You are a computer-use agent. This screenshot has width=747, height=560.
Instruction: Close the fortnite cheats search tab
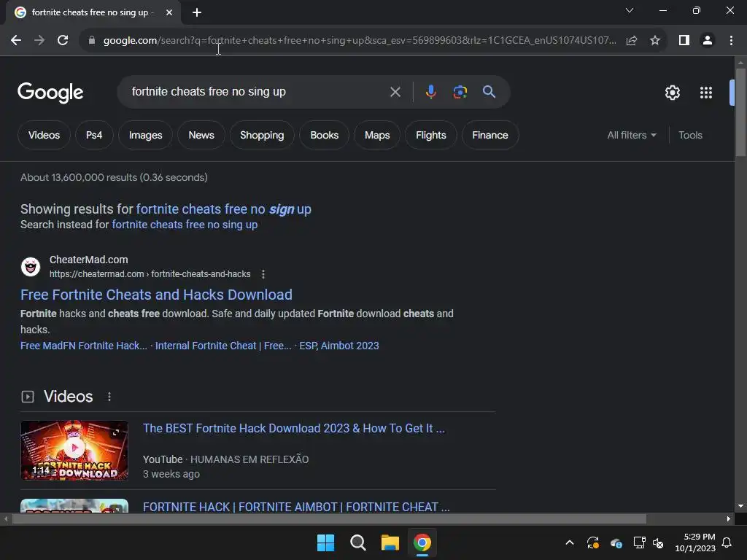(x=169, y=12)
